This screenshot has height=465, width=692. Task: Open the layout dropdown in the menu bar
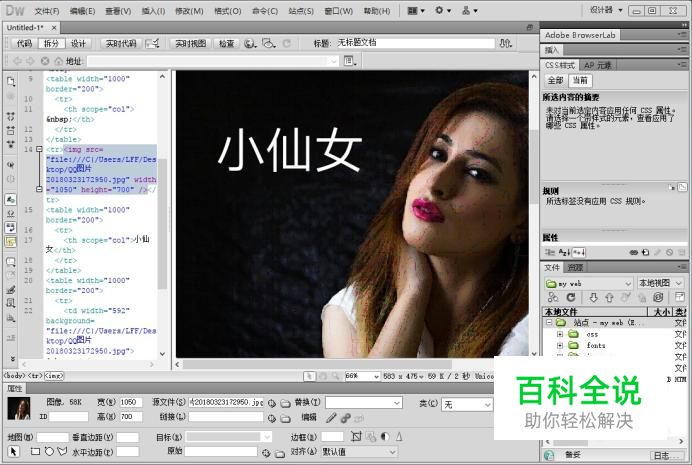click(x=415, y=10)
